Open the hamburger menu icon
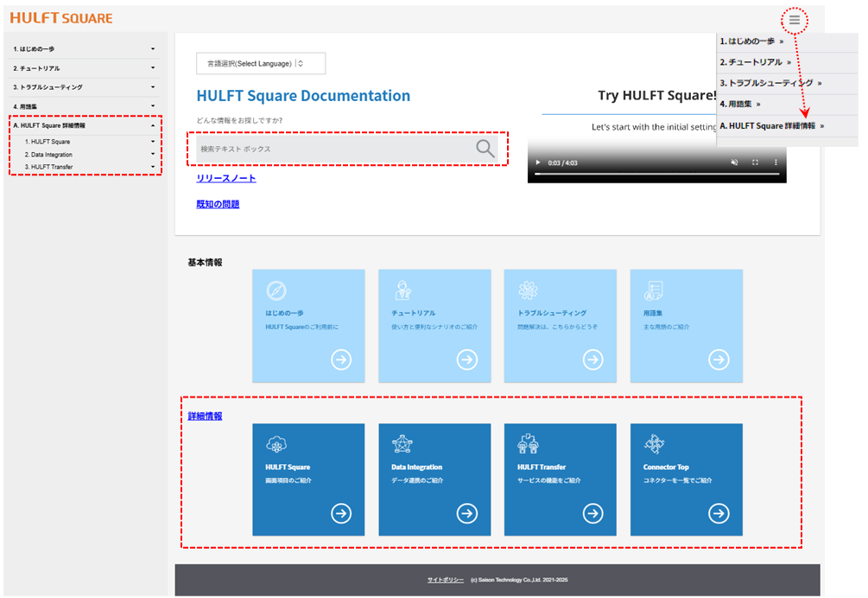868x598 pixels. pos(794,19)
